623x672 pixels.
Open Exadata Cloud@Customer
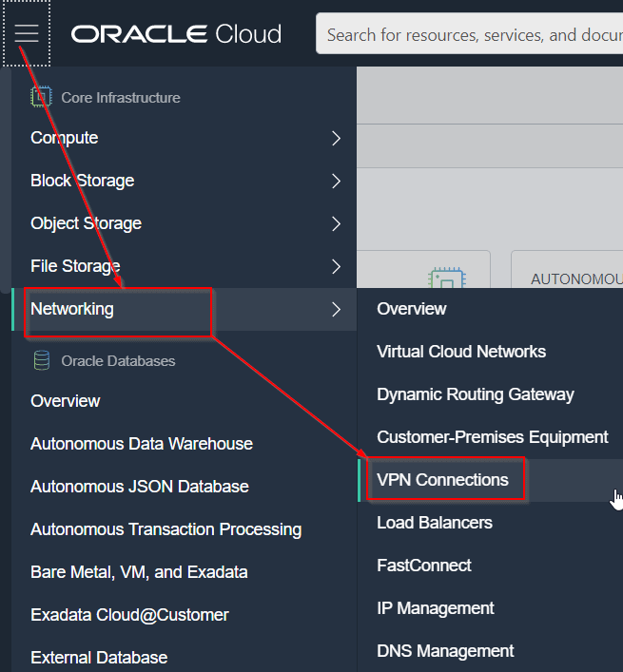point(129,615)
